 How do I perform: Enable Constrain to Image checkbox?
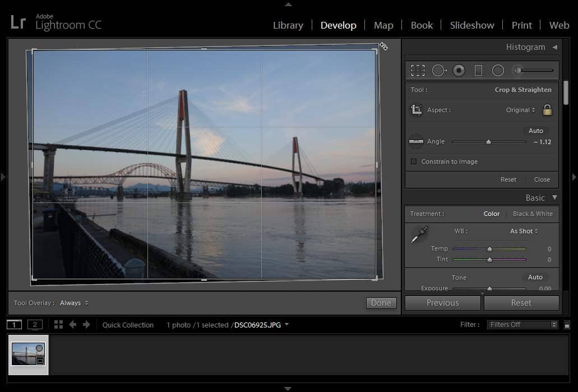tap(414, 162)
